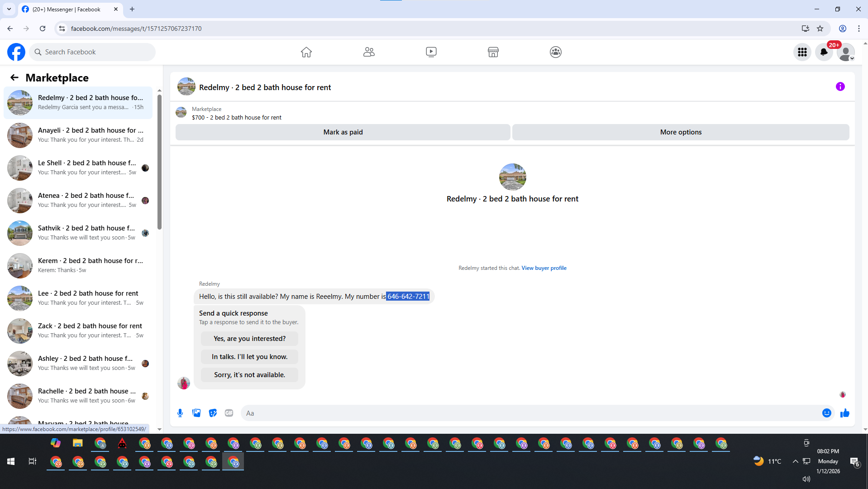Click the scroll-down arrow of conversation list
The image size is (868, 489).
click(159, 429)
